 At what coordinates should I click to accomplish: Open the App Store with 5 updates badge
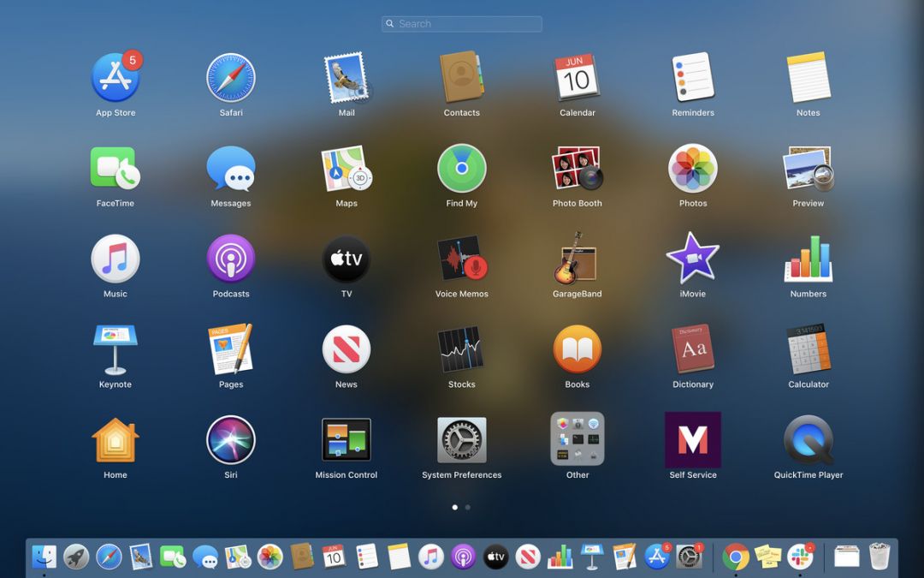[x=115, y=78]
